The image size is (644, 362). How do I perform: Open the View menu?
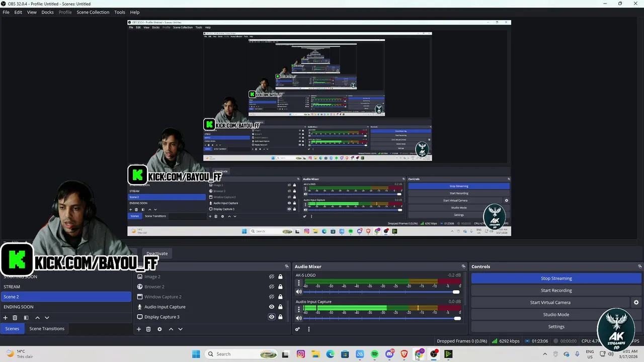(x=32, y=12)
